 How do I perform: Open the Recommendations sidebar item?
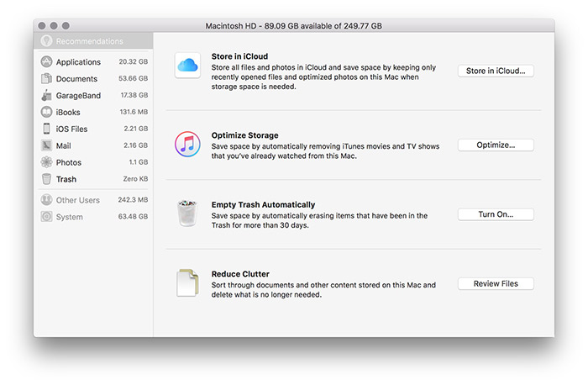(x=90, y=41)
